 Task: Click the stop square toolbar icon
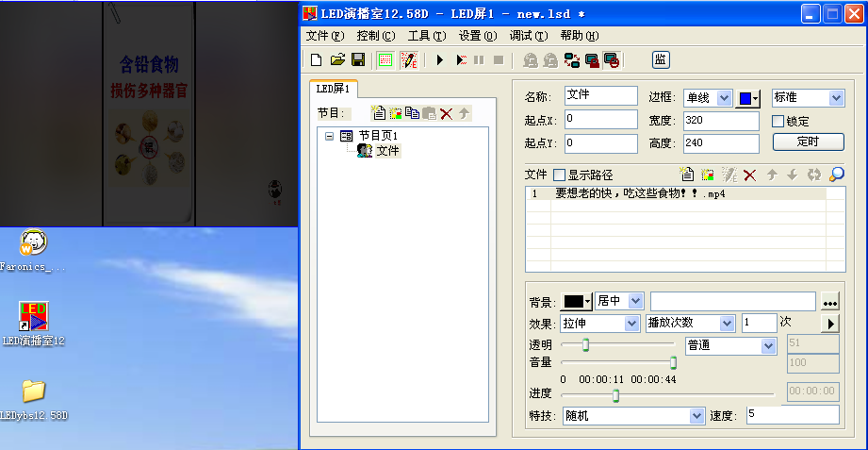[x=499, y=59]
